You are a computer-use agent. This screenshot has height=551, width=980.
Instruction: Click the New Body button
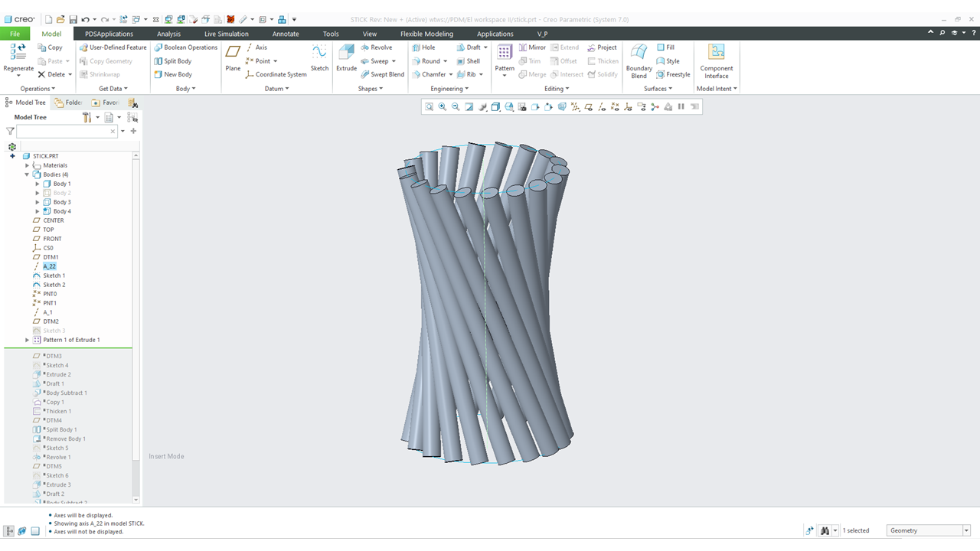[x=172, y=74]
